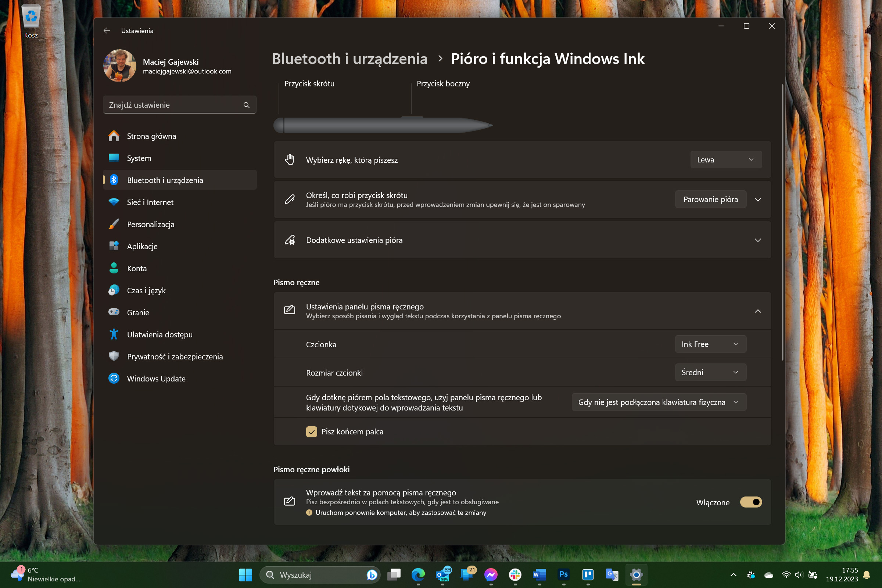Image resolution: width=882 pixels, height=588 pixels.
Task: Open the clock and date 17:55
Action: coord(842,575)
